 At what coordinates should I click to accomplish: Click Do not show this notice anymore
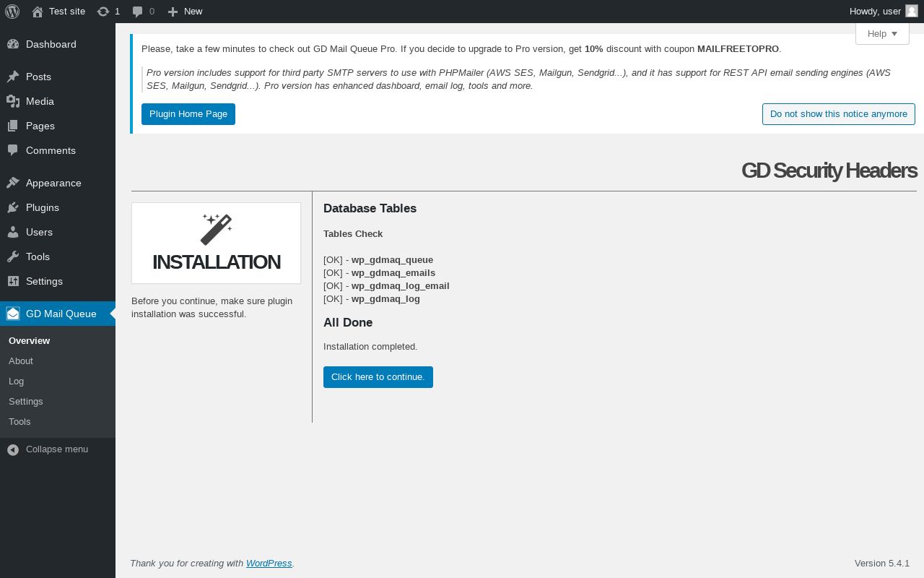pos(839,114)
